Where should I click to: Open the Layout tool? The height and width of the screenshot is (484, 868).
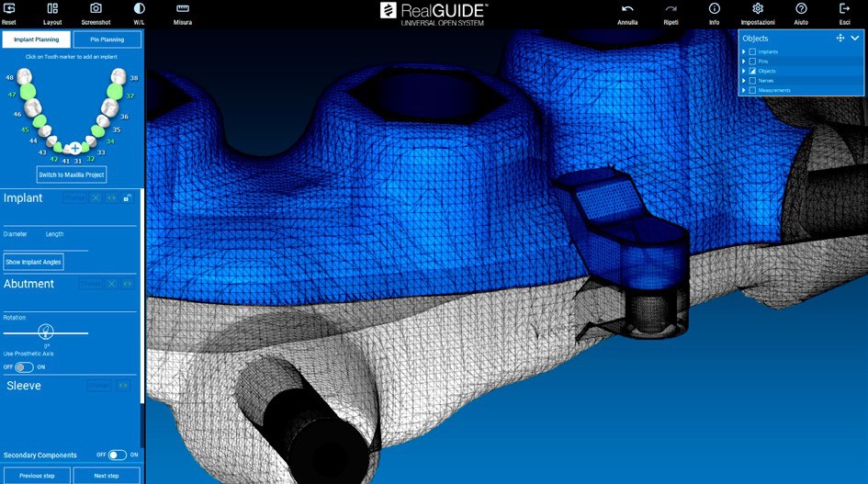tap(52, 9)
